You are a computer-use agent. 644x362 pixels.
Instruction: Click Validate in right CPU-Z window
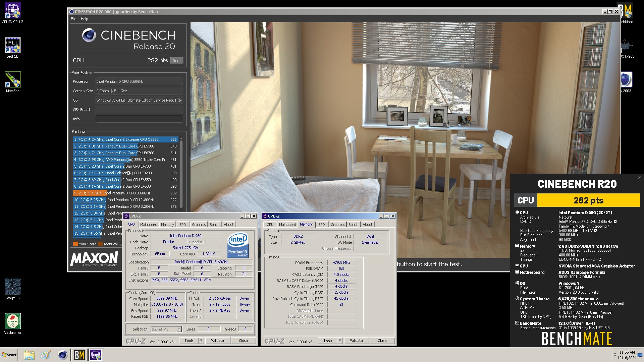pyautogui.click(x=356, y=341)
